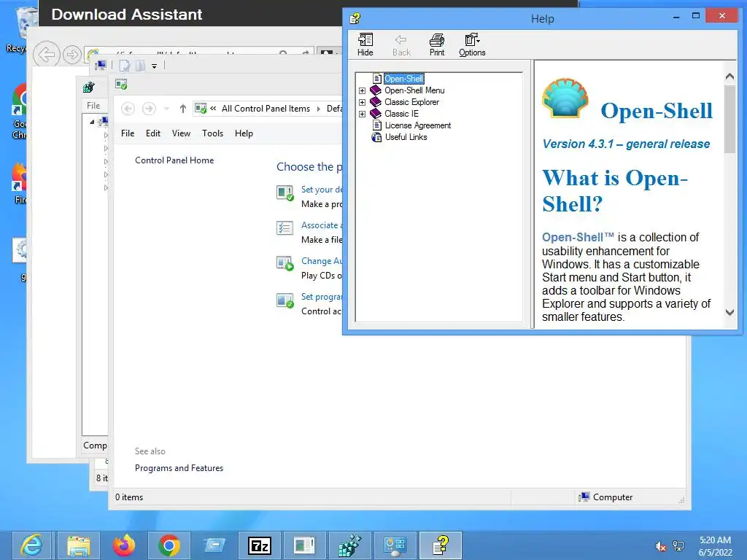Expand the Classic IE book node
This screenshot has height=560, width=747.
point(362,114)
